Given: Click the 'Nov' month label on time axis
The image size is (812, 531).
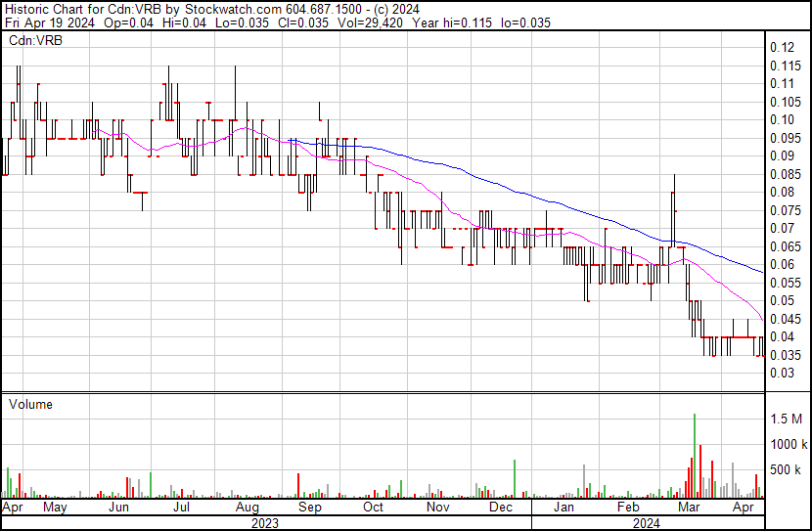Looking at the screenshot, I should pyautogui.click(x=438, y=507).
